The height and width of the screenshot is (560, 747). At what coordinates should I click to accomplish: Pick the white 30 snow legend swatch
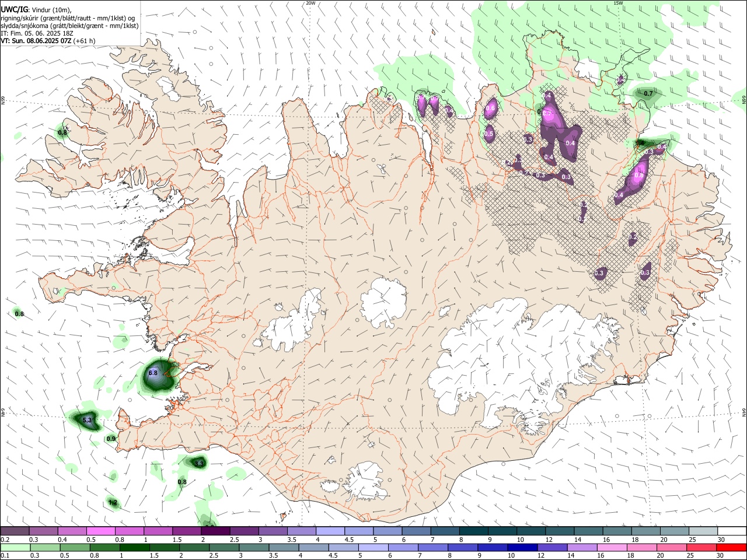click(732, 531)
